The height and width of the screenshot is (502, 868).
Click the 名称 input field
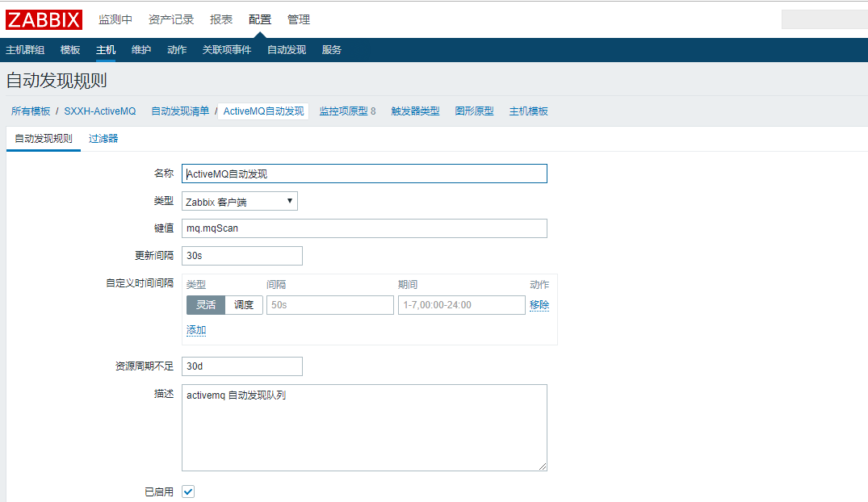[x=364, y=174]
